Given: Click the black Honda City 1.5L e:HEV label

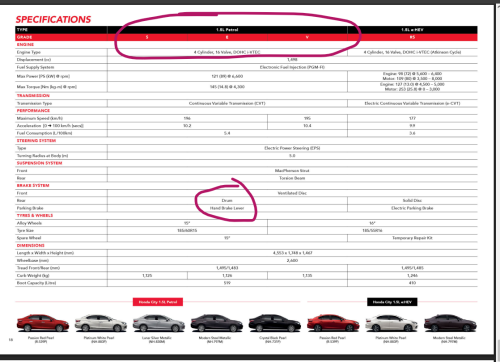Looking at the screenshot, I should [x=392, y=302].
